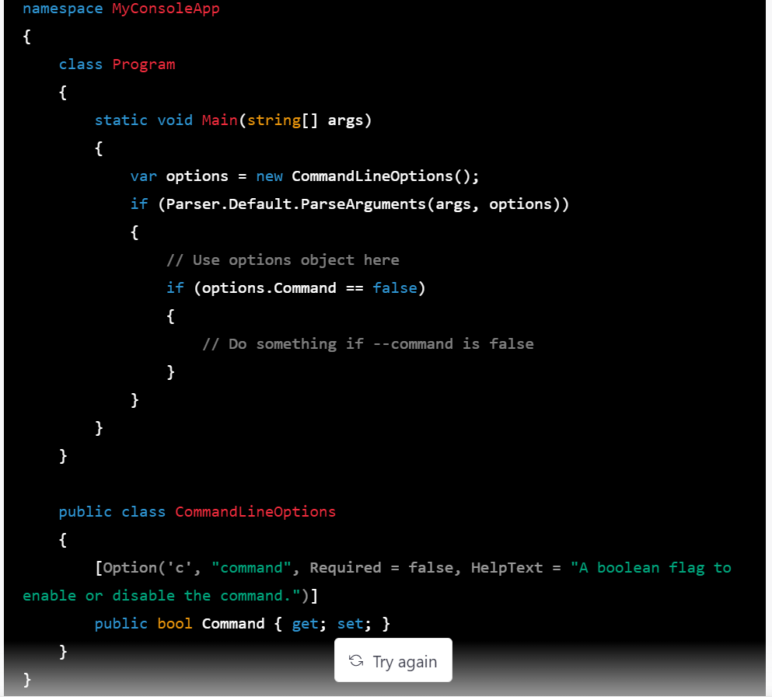The width and height of the screenshot is (772, 700).
Task: Click the namespace keyword on first line
Action: tap(63, 9)
